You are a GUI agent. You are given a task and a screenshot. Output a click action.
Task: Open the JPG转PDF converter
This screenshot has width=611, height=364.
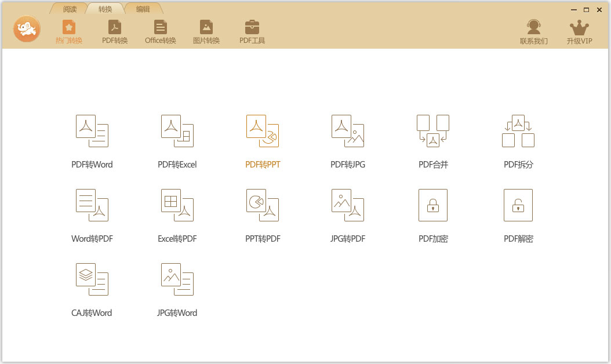coord(348,205)
